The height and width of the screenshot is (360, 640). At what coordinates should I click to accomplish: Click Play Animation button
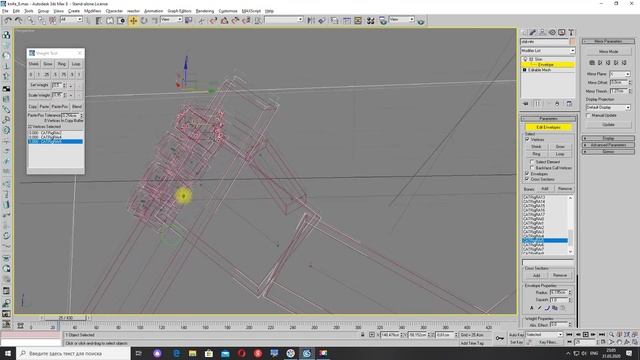(x=585, y=335)
